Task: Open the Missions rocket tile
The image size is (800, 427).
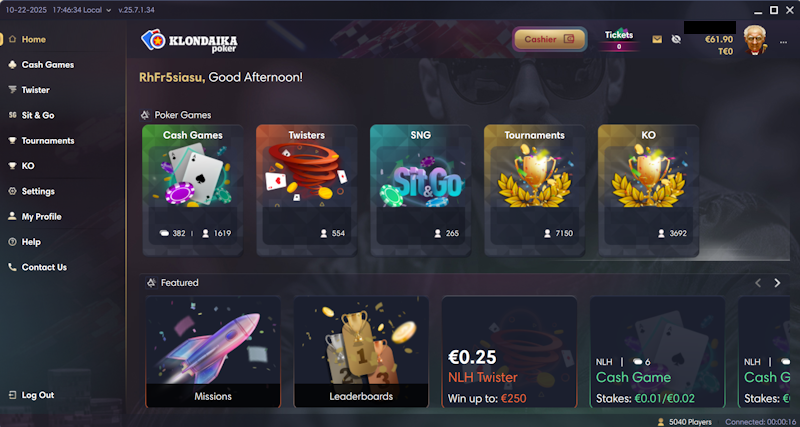Action: tap(213, 352)
